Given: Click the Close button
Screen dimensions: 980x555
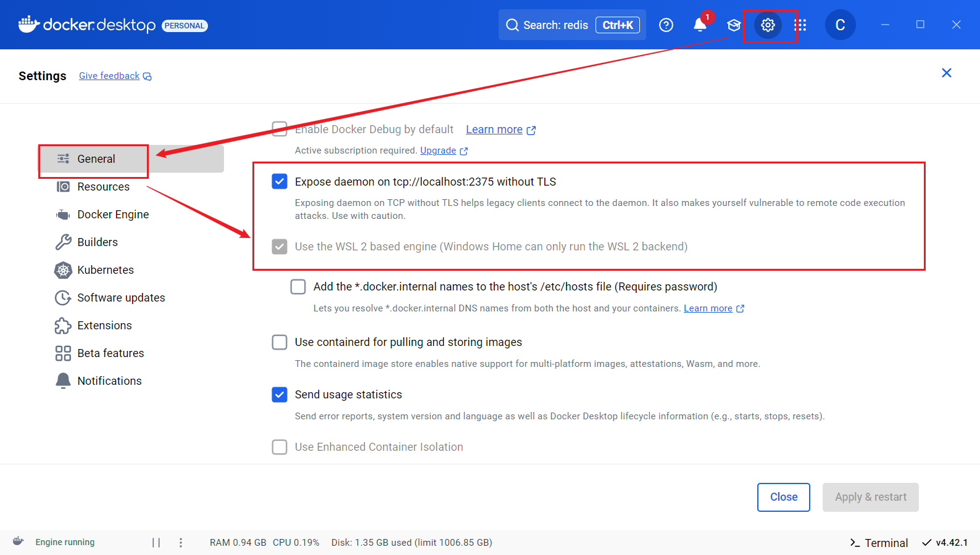Looking at the screenshot, I should (x=784, y=497).
